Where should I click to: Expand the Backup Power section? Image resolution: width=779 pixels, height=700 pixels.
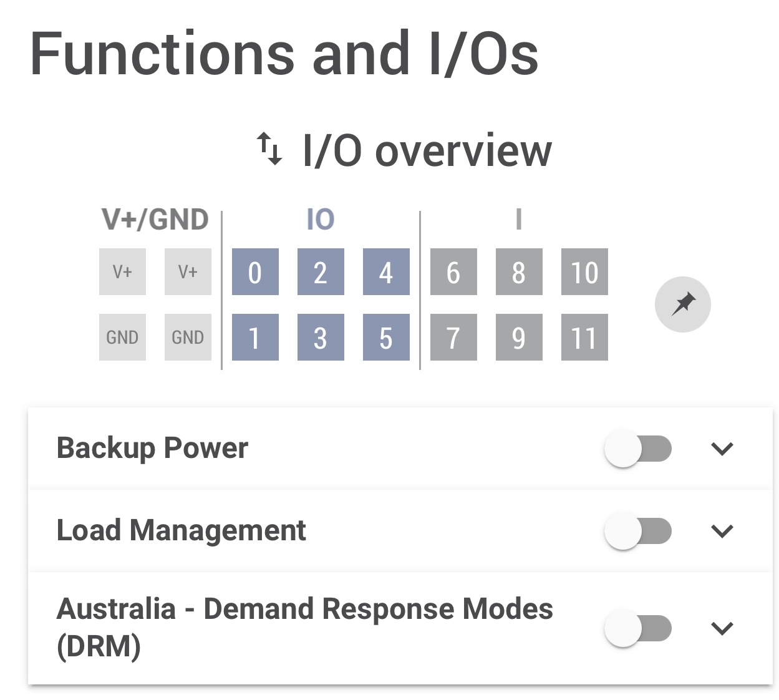coord(722,449)
